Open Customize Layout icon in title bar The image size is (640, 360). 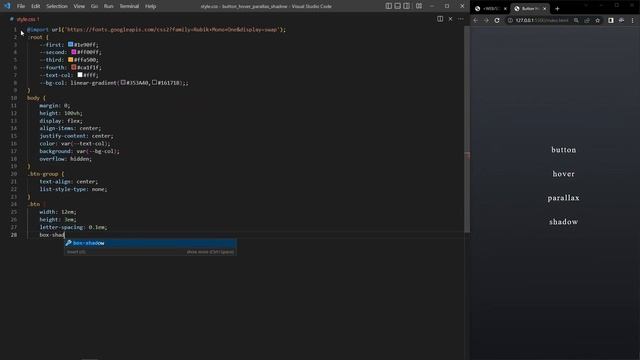[419, 6]
